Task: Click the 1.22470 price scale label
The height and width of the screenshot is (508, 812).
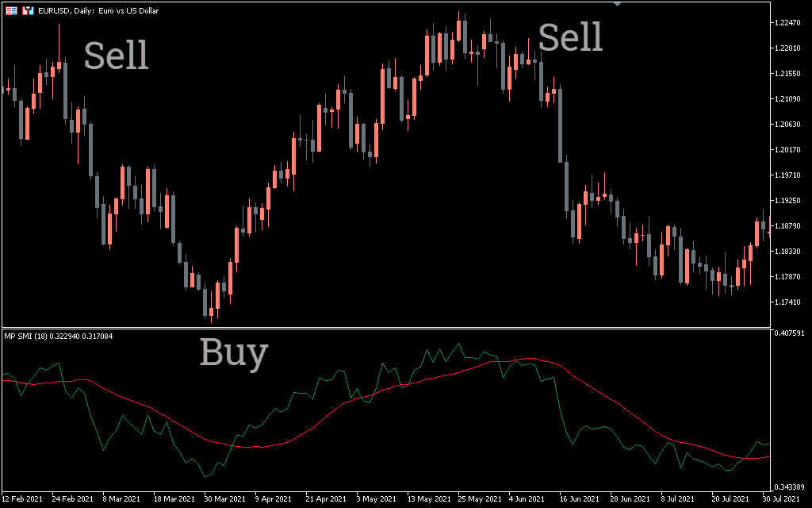Action: pos(787,23)
